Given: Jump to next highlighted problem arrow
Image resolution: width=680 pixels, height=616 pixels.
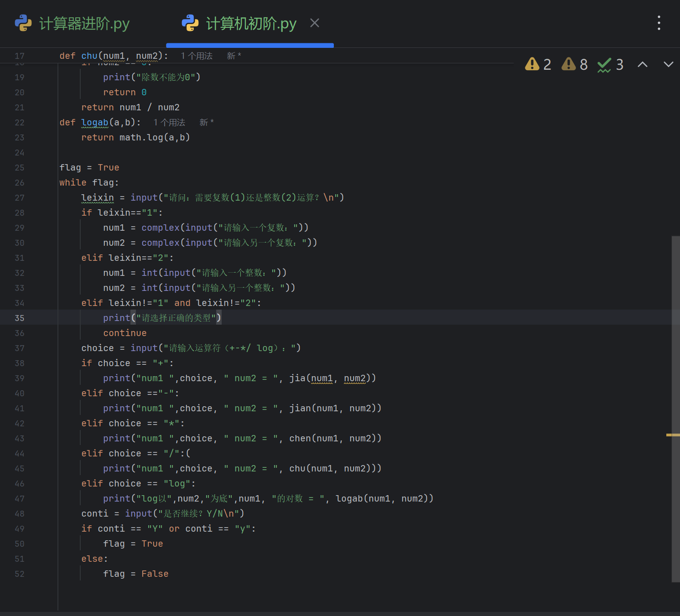Looking at the screenshot, I should [669, 64].
